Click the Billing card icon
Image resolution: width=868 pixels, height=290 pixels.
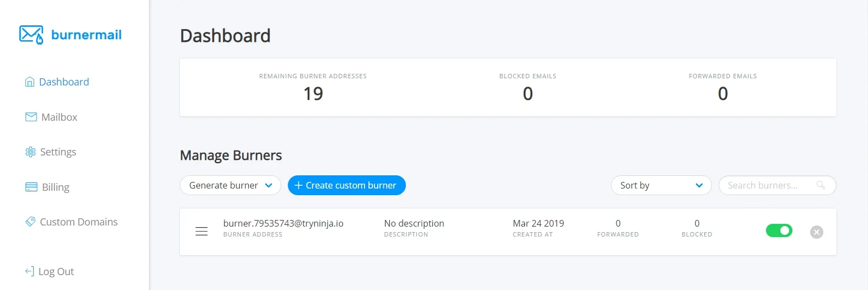(31, 187)
